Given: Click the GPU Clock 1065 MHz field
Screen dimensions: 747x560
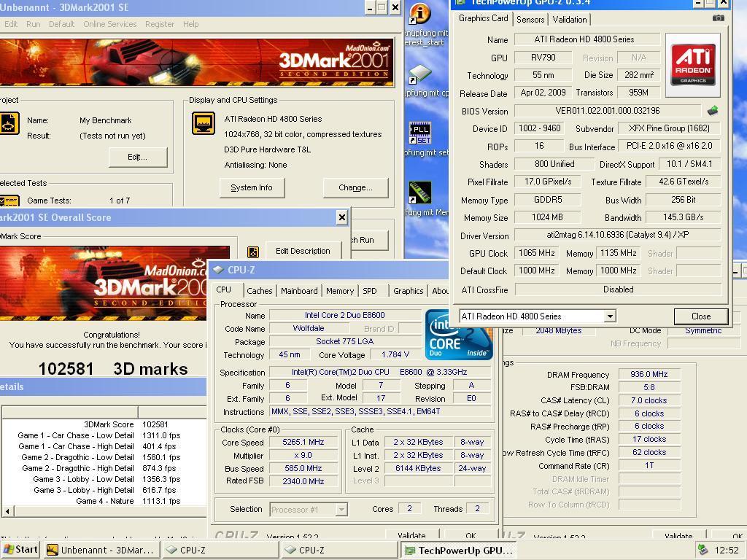Looking at the screenshot, I should point(536,253).
